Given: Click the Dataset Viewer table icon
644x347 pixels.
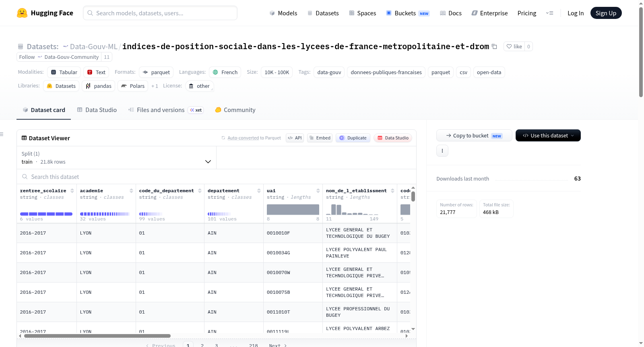Looking at the screenshot, I should coord(24,138).
